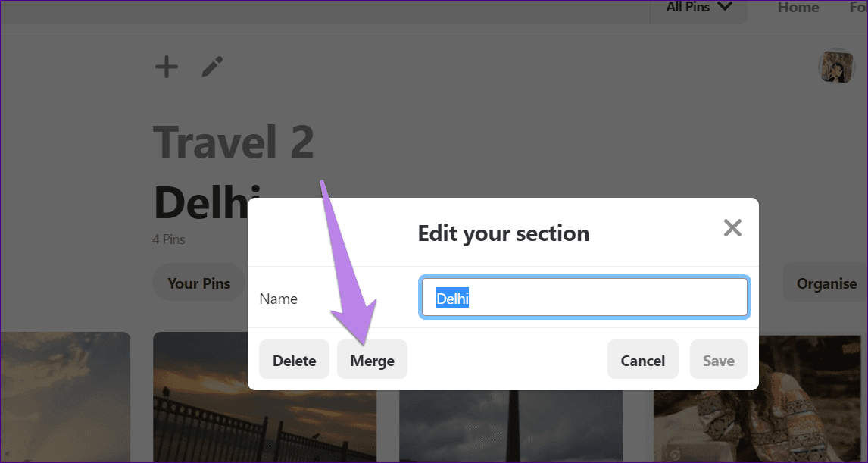Viewport: 868px width, 463px height.
Task: Cancel editing the section
Action: (643, 360)
